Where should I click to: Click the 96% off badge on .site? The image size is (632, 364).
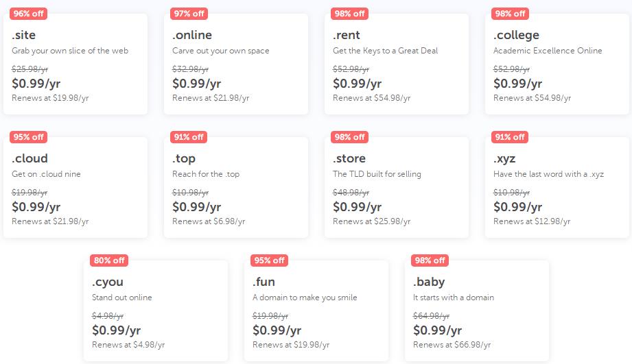[x=28, y=13]
